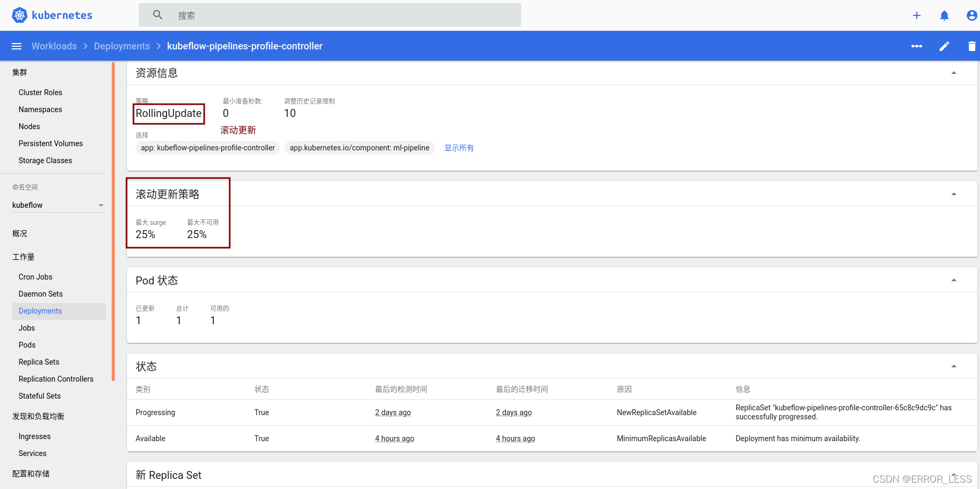Open Replication Controllers in the sidebar
Screen dimensions: 980x489
click(x=56, y=379)
